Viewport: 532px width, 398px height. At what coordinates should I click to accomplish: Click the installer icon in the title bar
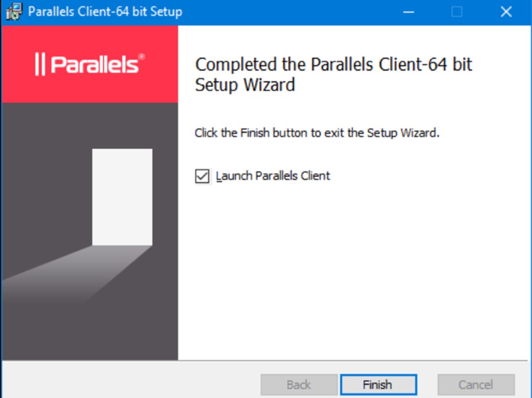pyautogui.click(x=14, y=12)
